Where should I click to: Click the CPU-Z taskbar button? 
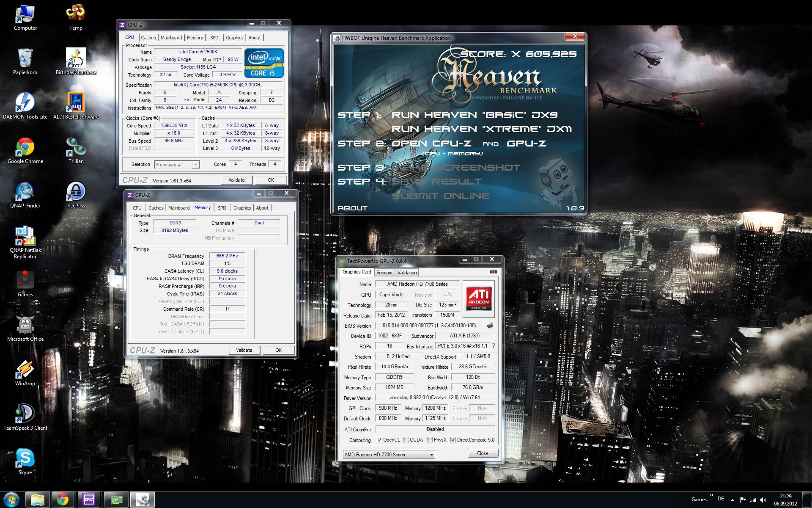point(89,500)
